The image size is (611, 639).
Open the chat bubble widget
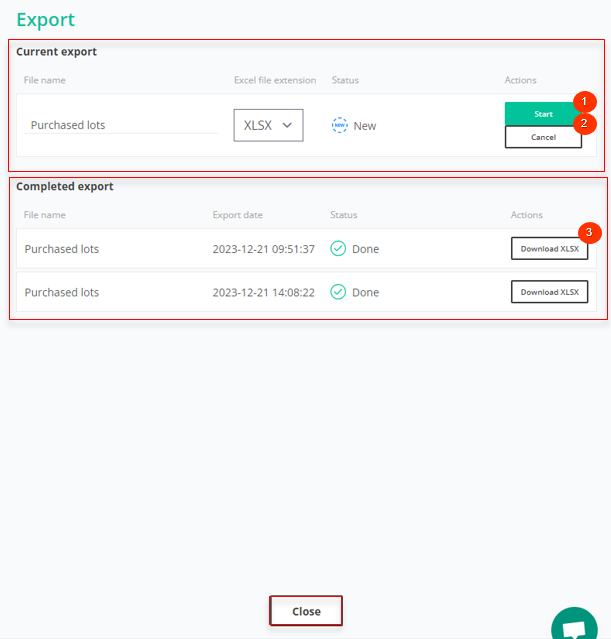[x=574, y=626]
